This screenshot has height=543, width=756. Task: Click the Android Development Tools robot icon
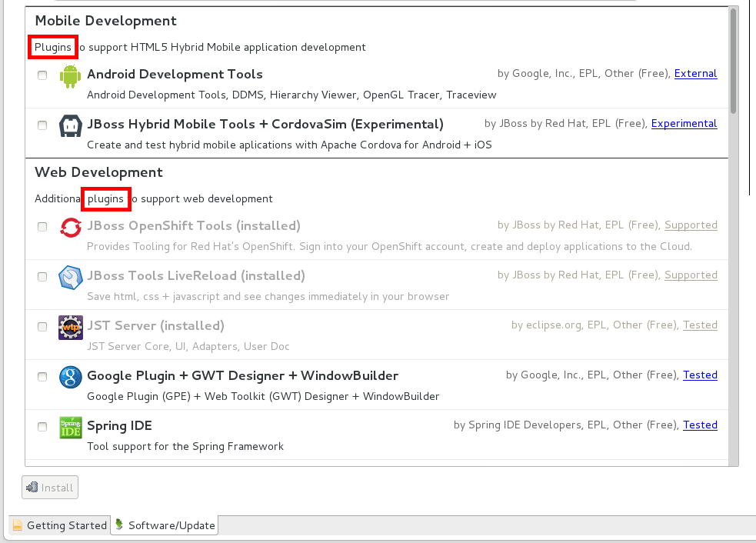(71, 75)
